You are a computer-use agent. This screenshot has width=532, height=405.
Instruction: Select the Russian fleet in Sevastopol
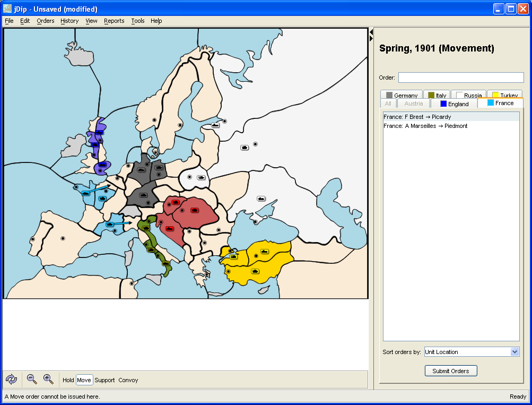click(x=261, y=199)
